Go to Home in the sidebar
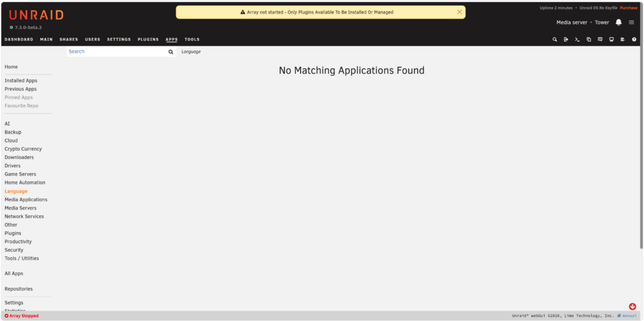Image resolution: width=644 pixels, height=321 pixels. pos(11,66)
